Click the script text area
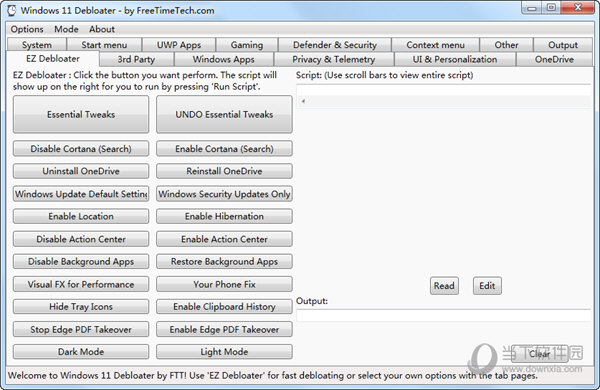The image size is (600, 390). [444, 90]
